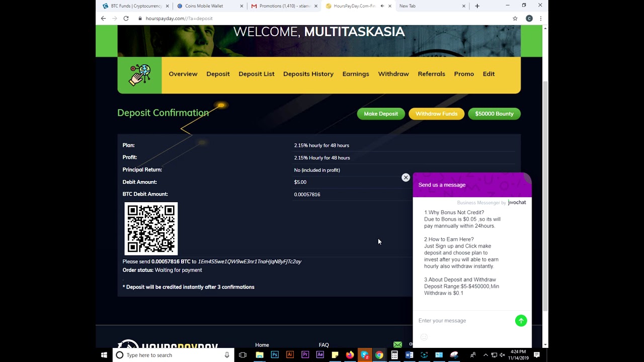Click the Cortana microphone icon
The width and height of the screenshot is (644, 362).
227,355
